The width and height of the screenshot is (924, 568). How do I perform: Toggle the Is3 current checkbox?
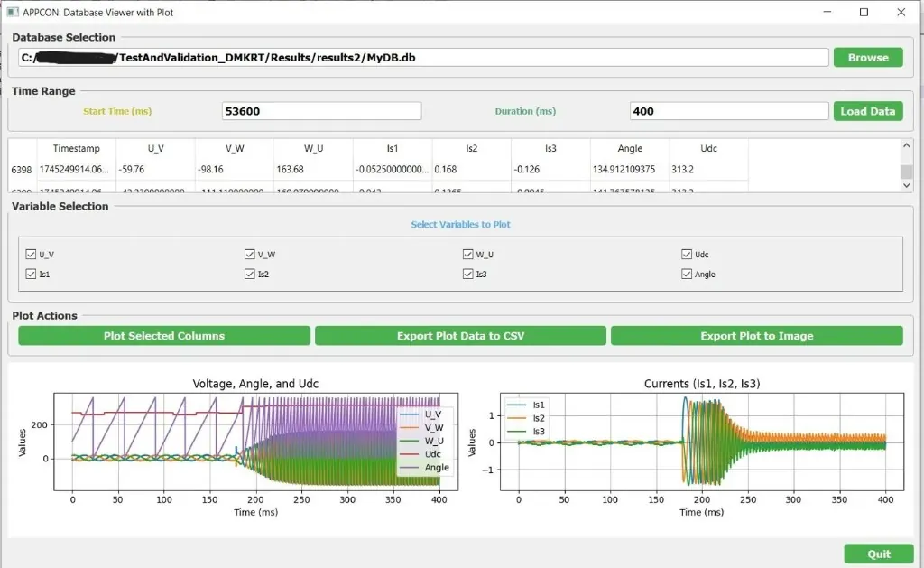[468, 274]
